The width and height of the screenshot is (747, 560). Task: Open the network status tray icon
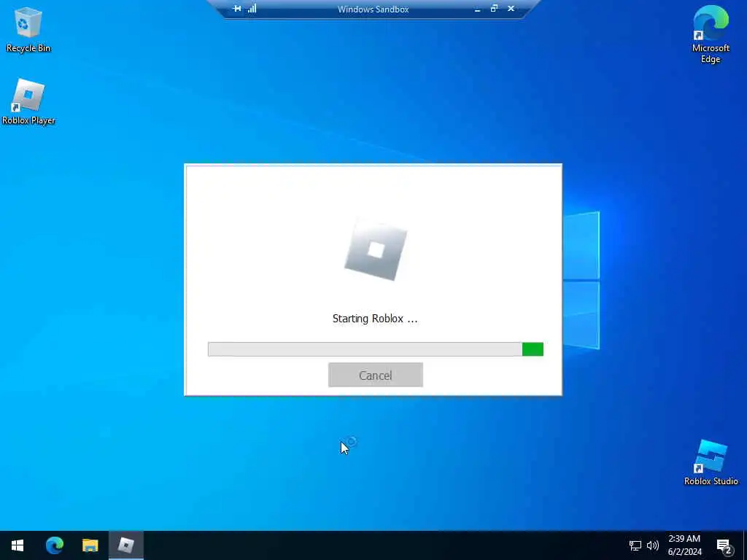pyautogui.click(x=635, y=545)
